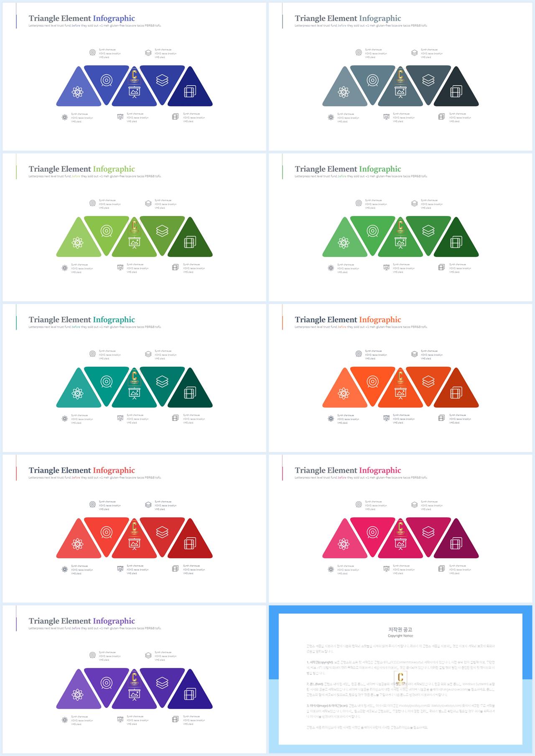535x756 pixels.
Task: Select the target icon in the blue slide's triangle
Action: tap(107, 80)
